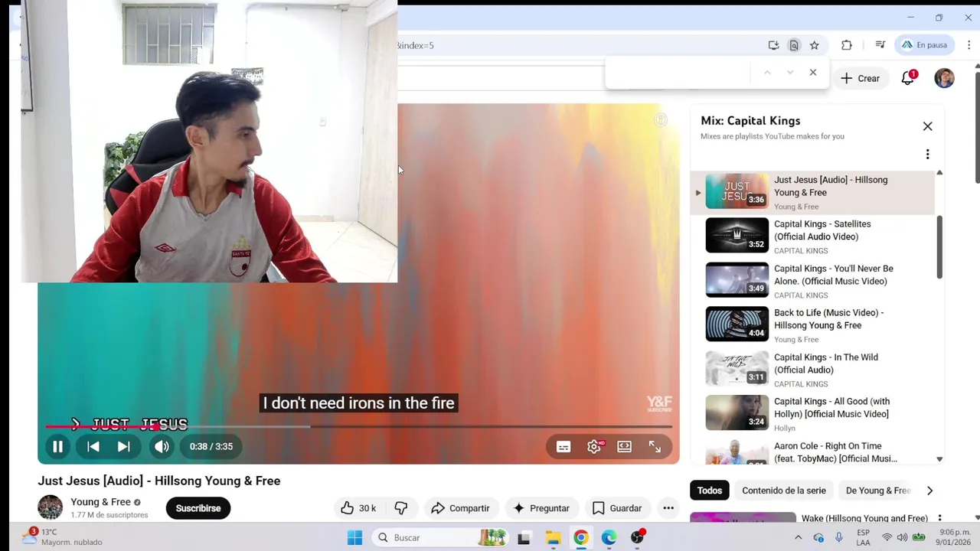Close the find-in-page bar
The height and width of the screenshot is (551, 980).
(813, 73)
